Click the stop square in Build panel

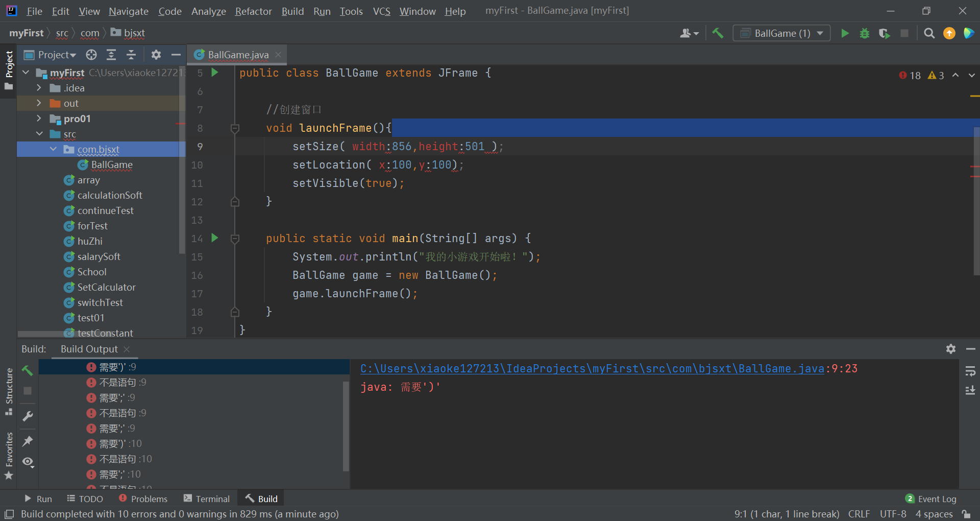(28, 391)
